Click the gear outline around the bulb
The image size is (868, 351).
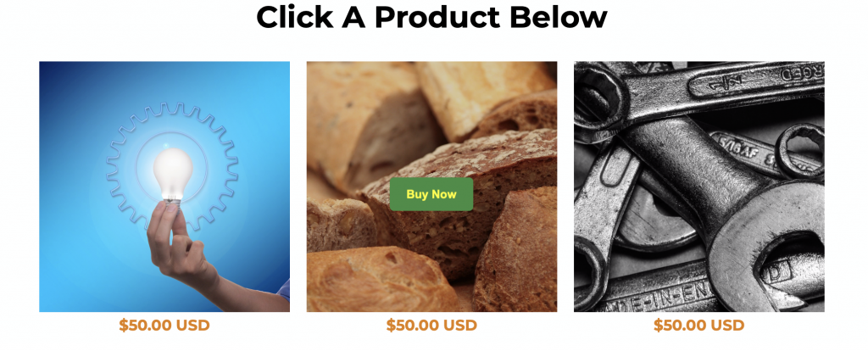tap(172, 166)
